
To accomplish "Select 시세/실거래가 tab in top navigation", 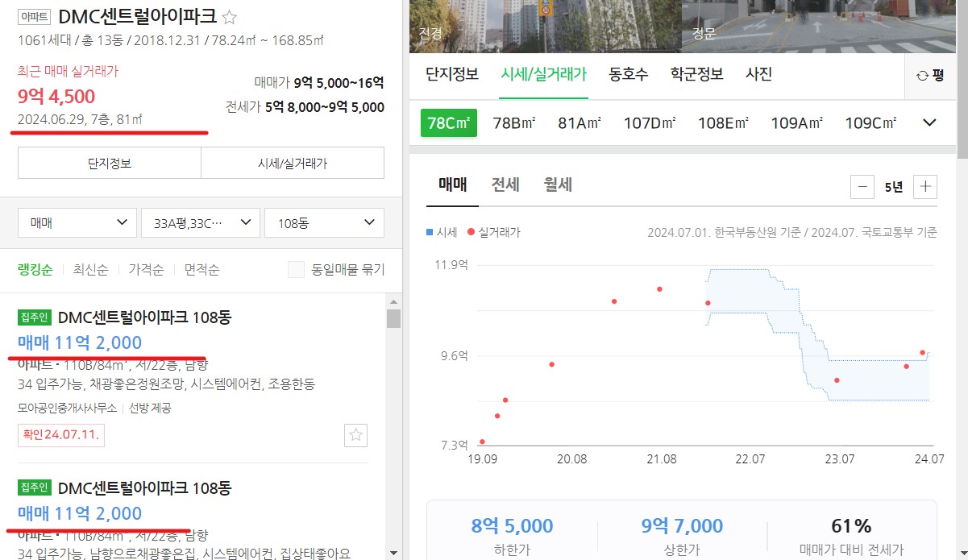I will [x=543, y=74].
